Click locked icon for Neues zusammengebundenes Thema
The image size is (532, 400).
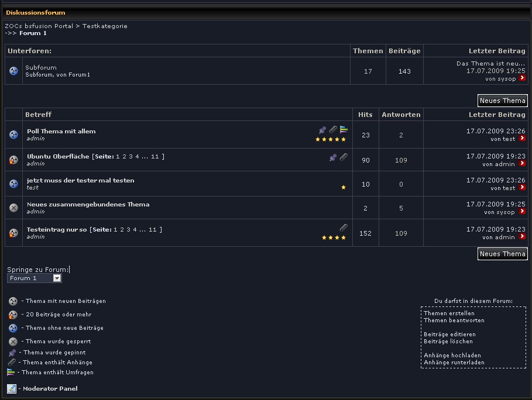(13, 208)
